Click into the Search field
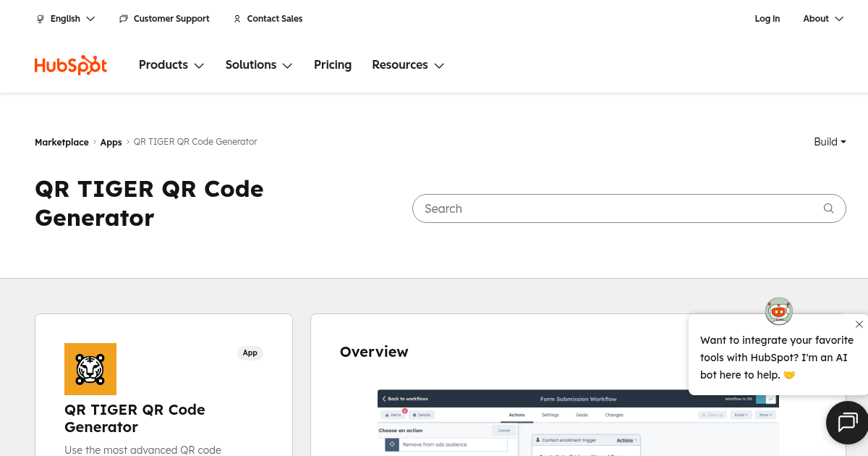This screenshot has width=868, height=456. [x=629, y=208]
